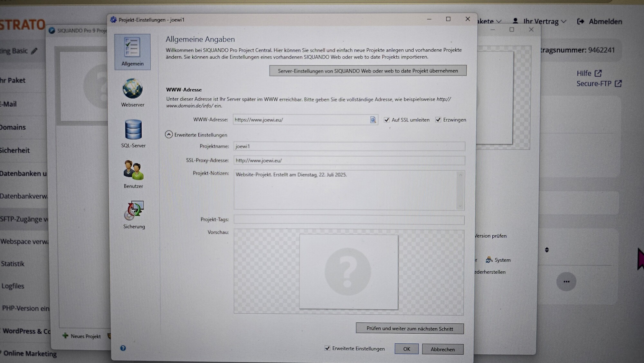Image resolution: width=644 pixels, height=363 pixels.
Task: Open the Domains STRATO menu item
Action: coord(13,127)
